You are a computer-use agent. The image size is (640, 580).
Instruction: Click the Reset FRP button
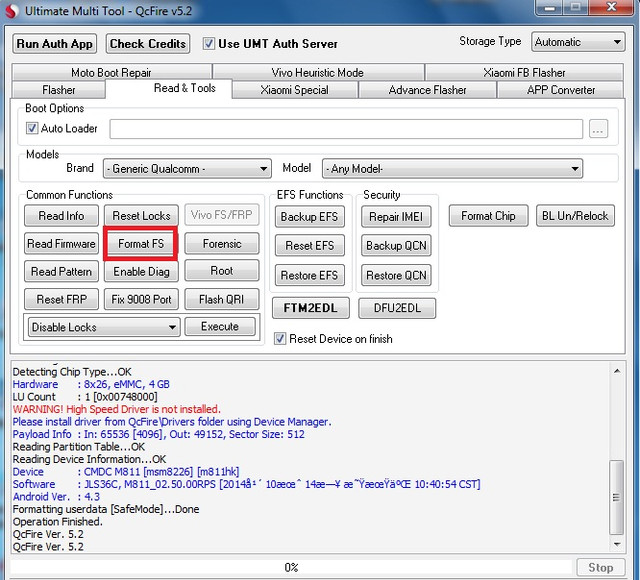61,299
